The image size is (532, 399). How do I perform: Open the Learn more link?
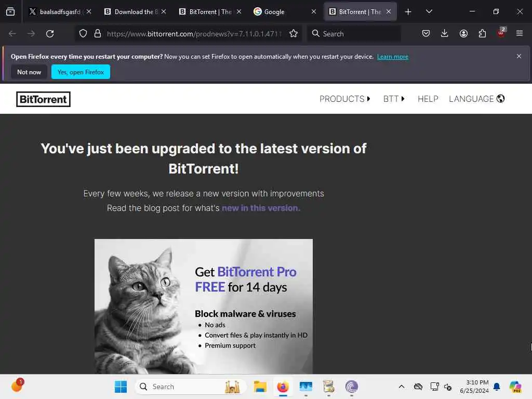(393, 57)
